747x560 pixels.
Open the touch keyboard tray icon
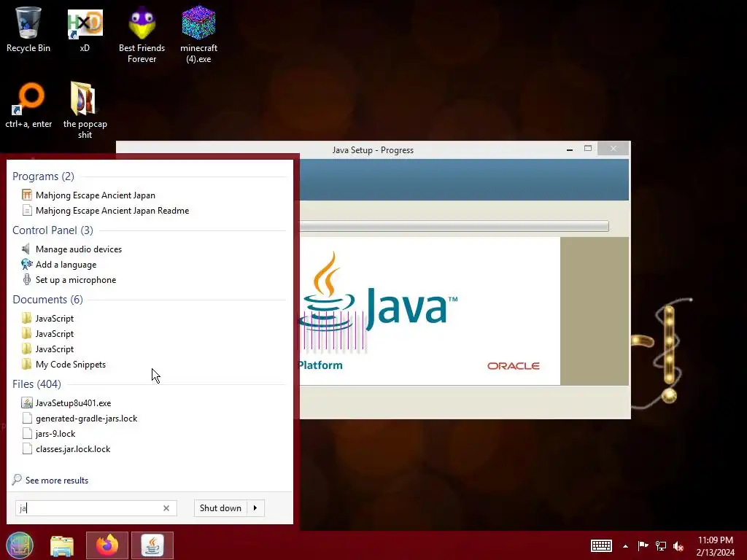601,545
